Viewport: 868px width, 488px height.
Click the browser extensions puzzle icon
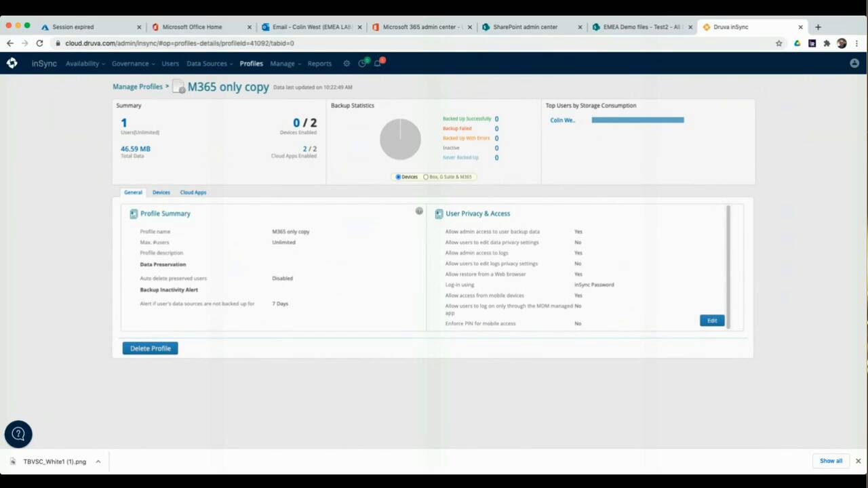[x=827, y=43]
